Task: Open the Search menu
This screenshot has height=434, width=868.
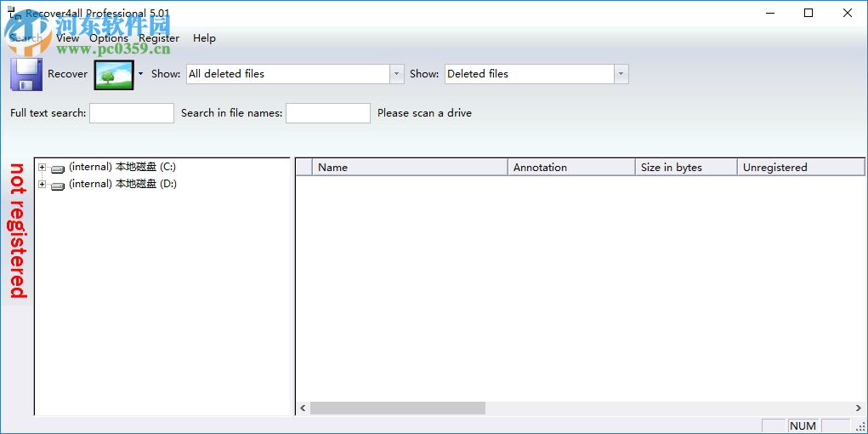Action: pos(26,38)
